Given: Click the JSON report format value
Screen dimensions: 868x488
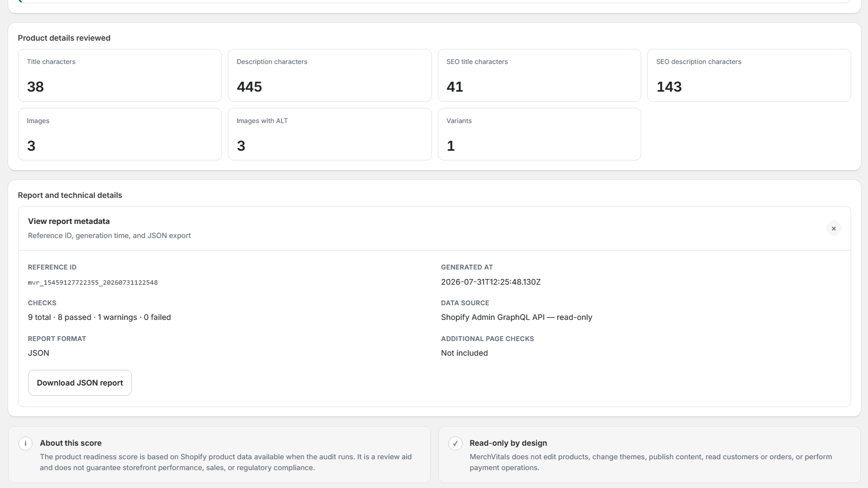Looking at the screenshot, I should pyautogui.click(x=39, y=353).
